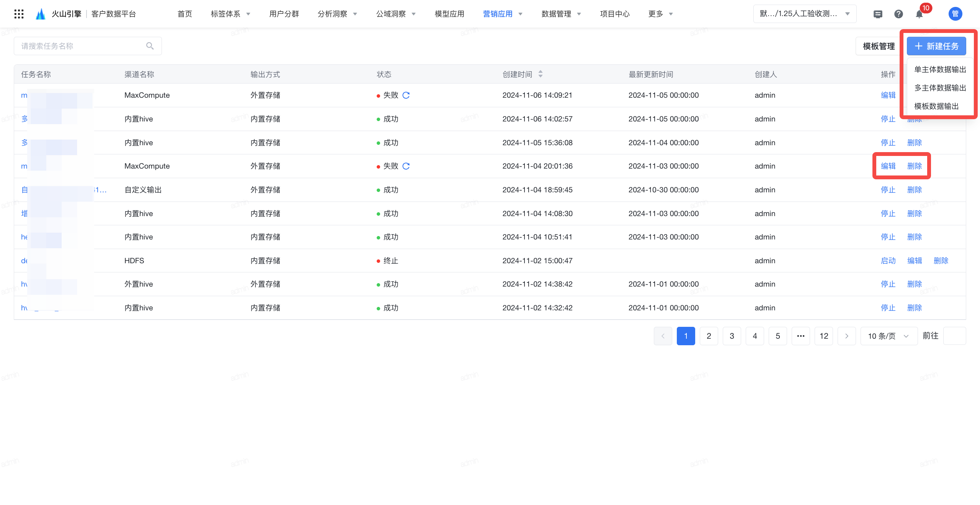Viewport: 980px width, 505px height.
Task: Click the 状态 column header
Action: [384, 74]
